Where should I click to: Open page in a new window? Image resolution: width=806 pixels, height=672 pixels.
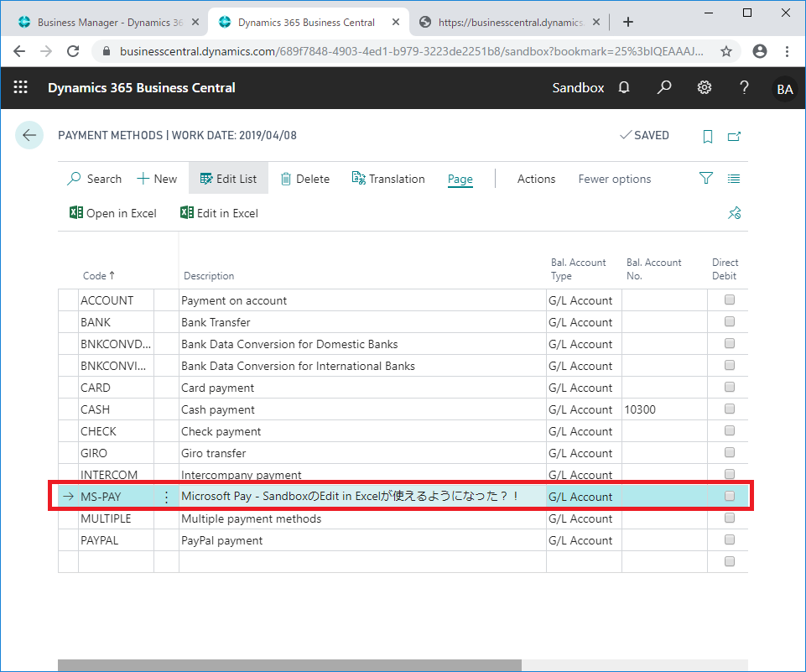[x=734, y=136]
